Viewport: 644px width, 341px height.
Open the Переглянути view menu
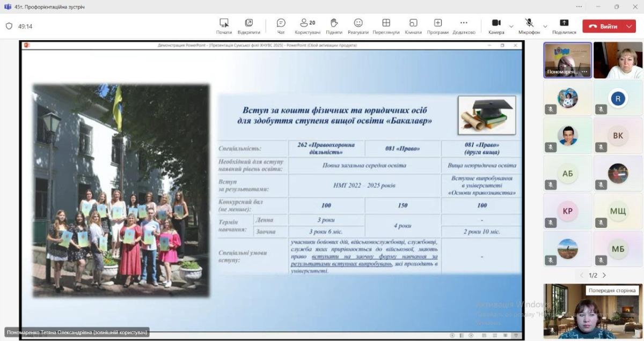(386, 26)
